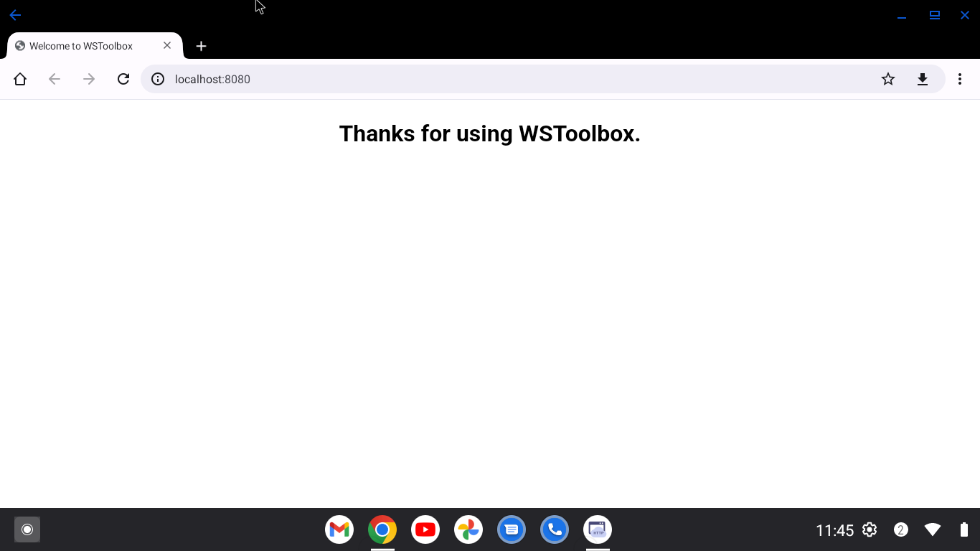Minimize the browser window

tap(902, 16)
